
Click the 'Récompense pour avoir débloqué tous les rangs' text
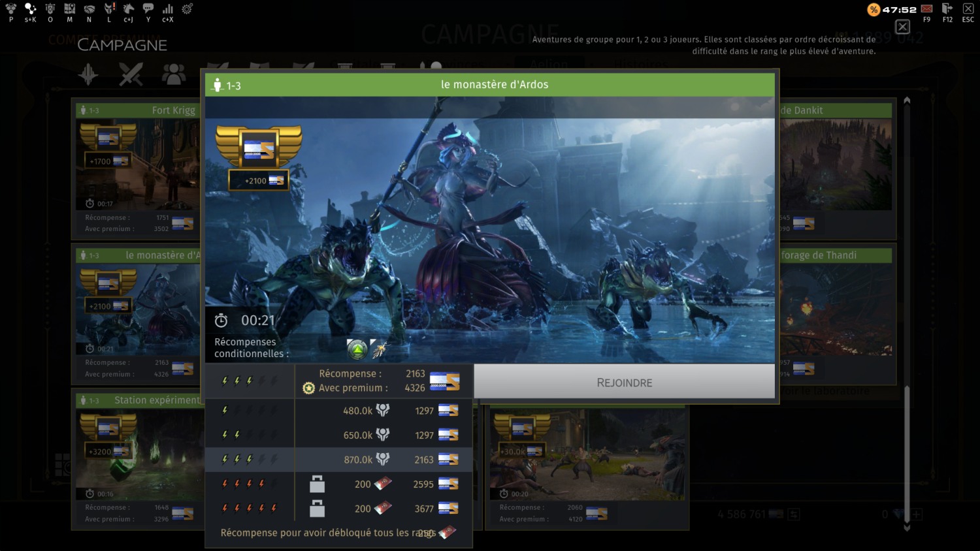[328, 533]
